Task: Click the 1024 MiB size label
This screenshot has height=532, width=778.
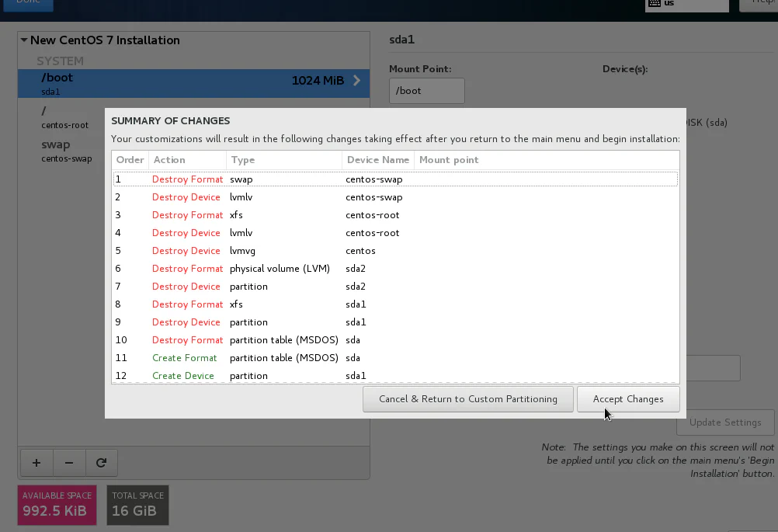Action: pyautogui.click(x=318, y=81)
